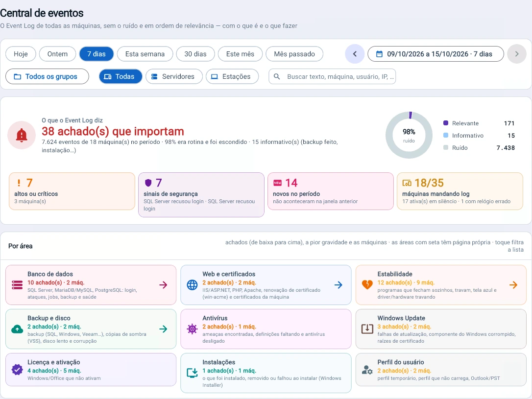The width and height of the screenshot is (532, 399).
Task: Click the virus icon in Antivírus card
Action: coord(193,329)
